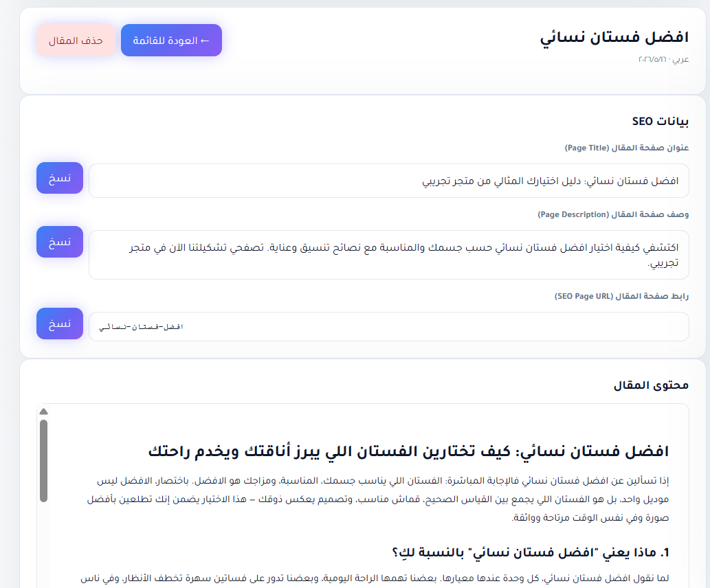Click the main title افضل فستان نسائي
710x588 pixels.
coord(614,36)
